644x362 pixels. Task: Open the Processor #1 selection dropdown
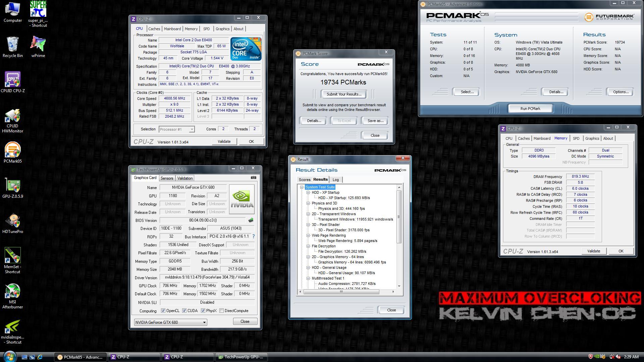[x=176, y=129]
